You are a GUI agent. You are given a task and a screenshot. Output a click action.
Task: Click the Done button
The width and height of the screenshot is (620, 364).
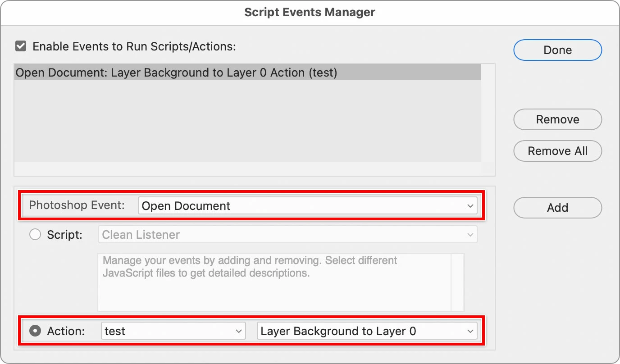(x=558, y=50)
